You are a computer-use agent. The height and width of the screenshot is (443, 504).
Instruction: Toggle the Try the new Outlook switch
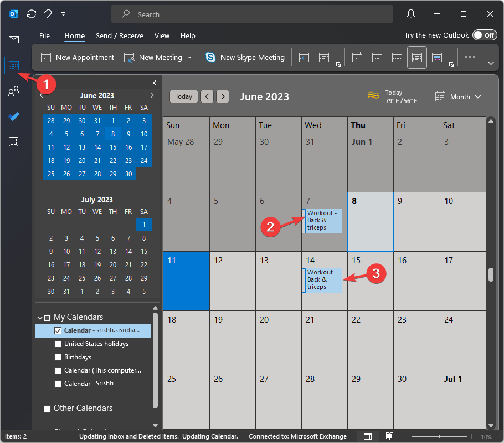(485, 35)
